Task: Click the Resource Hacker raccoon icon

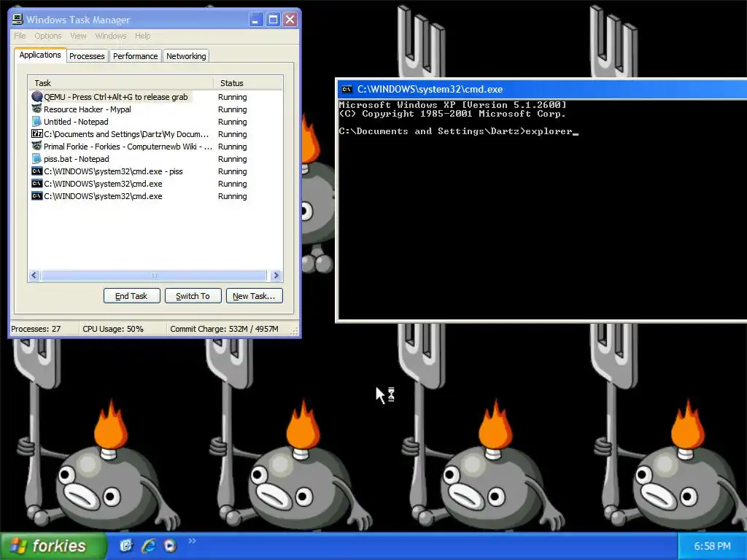Action: coord(37,109)
